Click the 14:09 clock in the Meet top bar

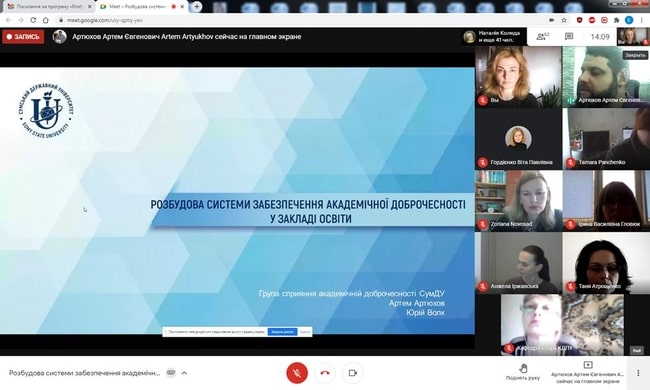600,36
